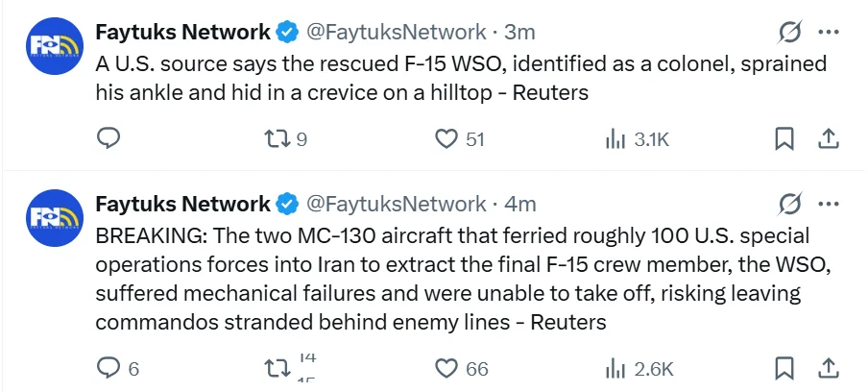This screenshot has width=868, height=392.
Task: Open Grok icon on second tweet
Action: click(788, 204)
